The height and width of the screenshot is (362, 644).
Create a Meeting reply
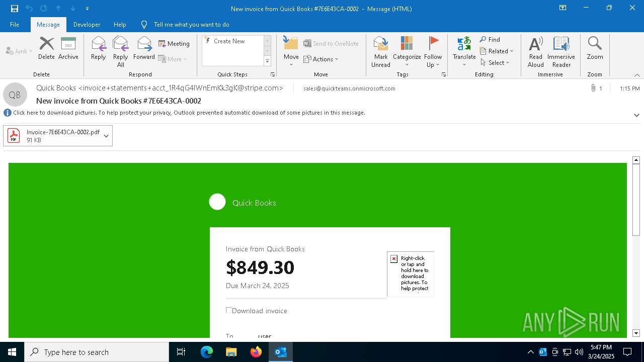(174, 44)
